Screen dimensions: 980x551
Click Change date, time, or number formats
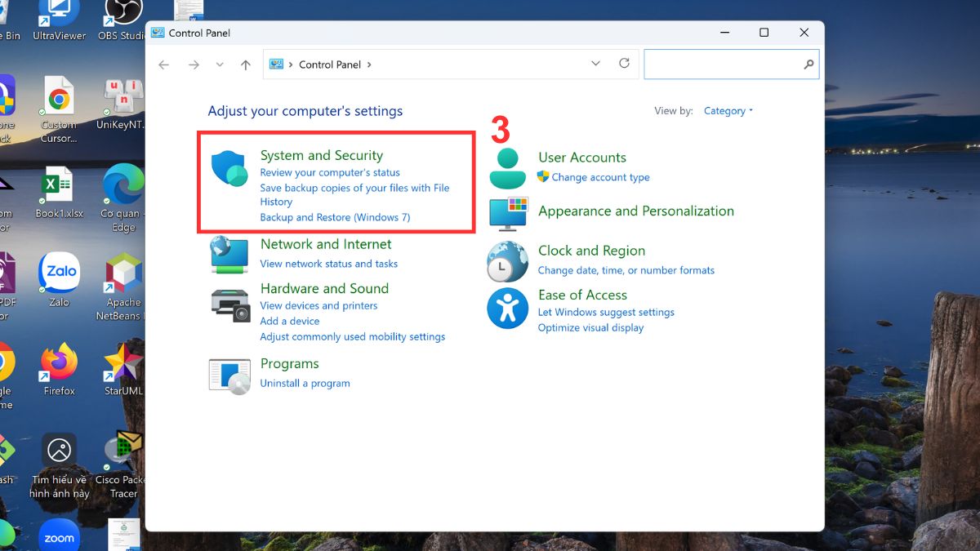tap(626, 270)
